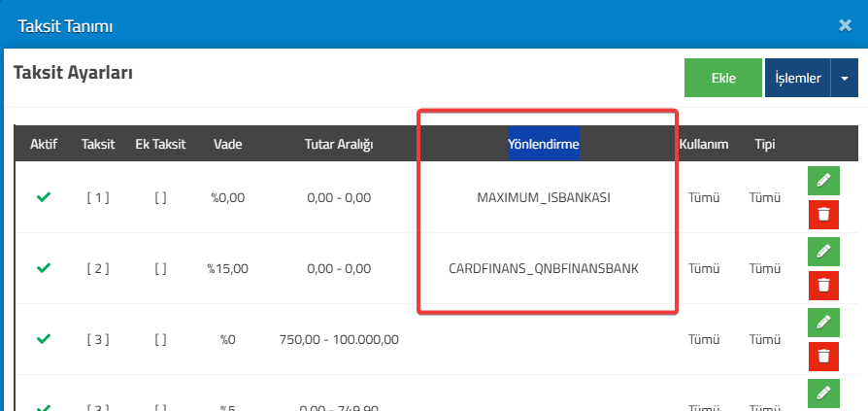Image resolution: width=868 pixels, height=411 pixels.
Task: Click the Aktif column header
Action: [x=44, y=145]
